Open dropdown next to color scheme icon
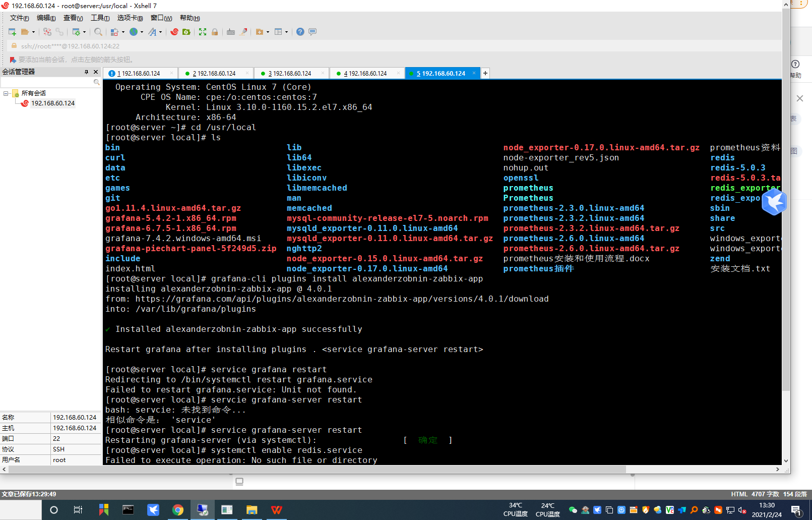 123,32
